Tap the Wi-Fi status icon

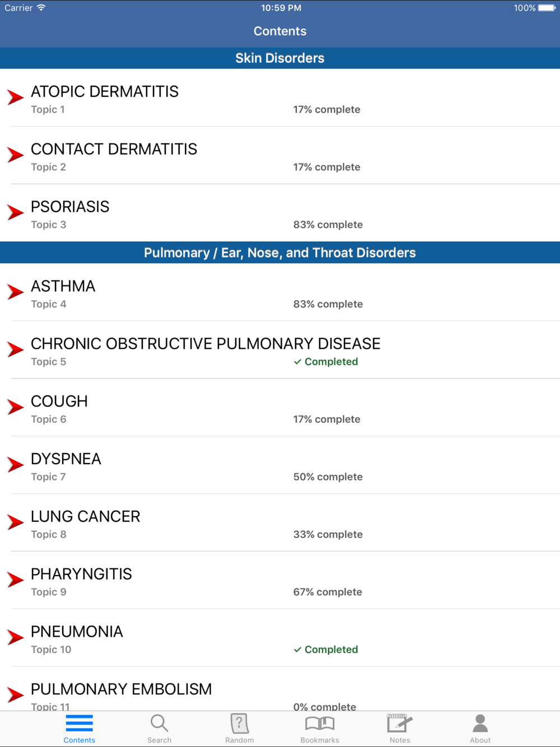[x=41, y=8]
